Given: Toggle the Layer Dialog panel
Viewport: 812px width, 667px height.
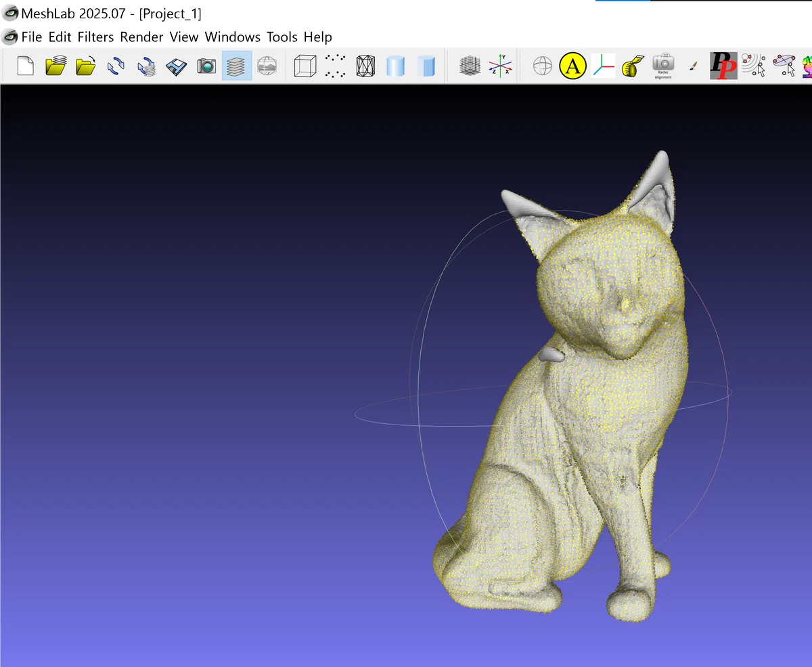Looking at the screenshot, I should pyautogui.click(x=236, y=66).
